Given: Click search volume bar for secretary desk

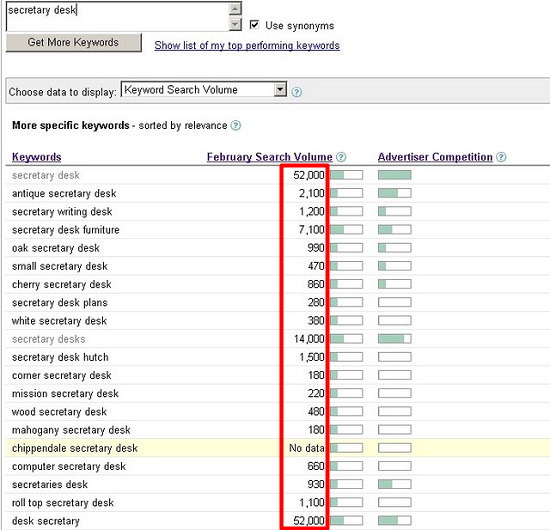Looking at the screenshot, I should pos(346,175).
